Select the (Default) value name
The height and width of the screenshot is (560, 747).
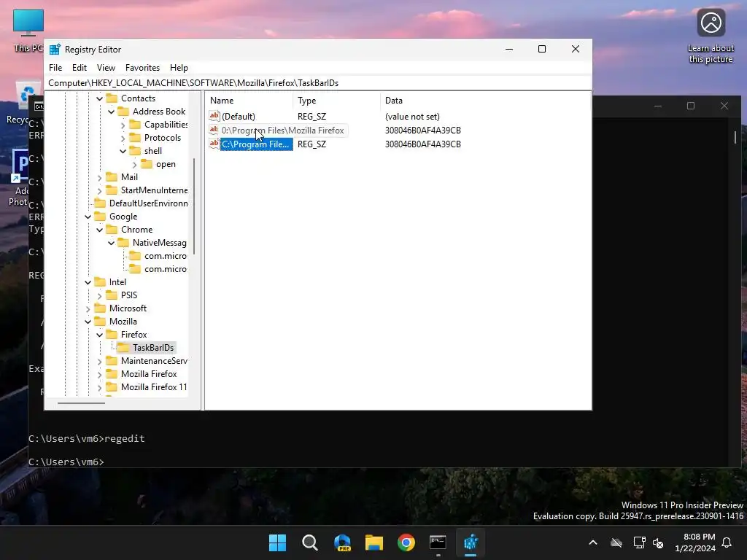point(239,116)
